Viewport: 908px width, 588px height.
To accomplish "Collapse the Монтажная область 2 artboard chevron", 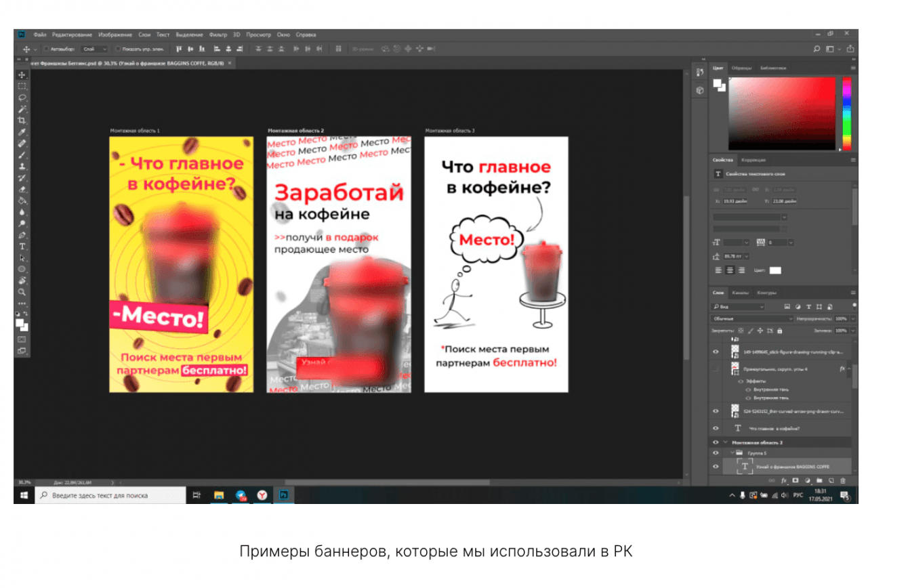I will [x=725, y=442].
